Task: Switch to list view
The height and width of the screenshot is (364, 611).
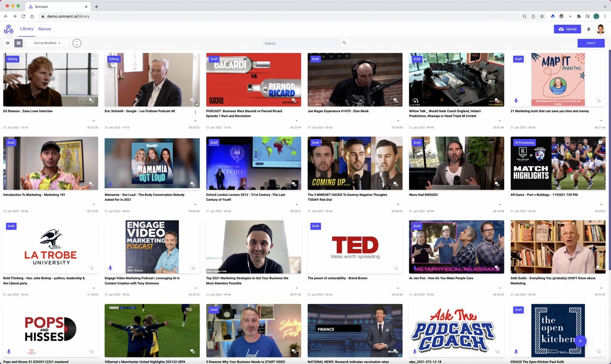Action: tap(8, 43)
